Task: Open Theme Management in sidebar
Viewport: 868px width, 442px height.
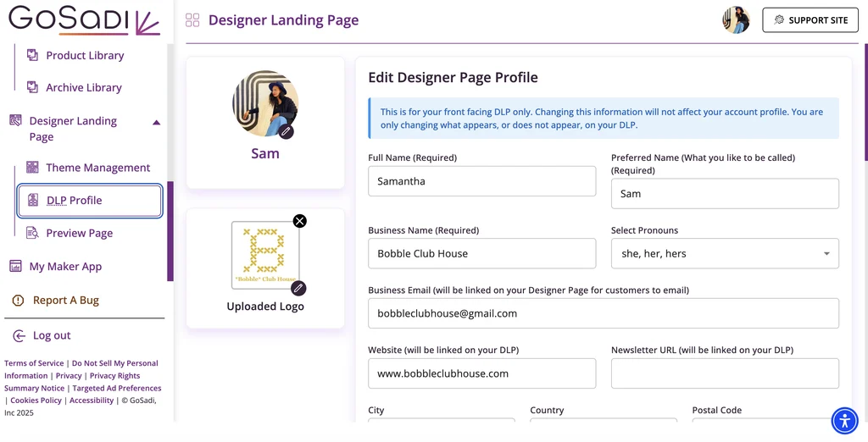Action: point(97,168)
